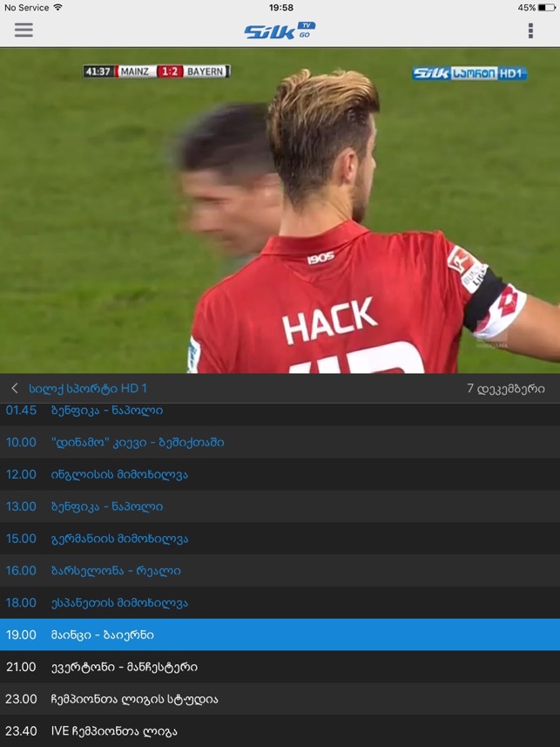Choose the 21.00 ევერტონი - მანჩესტერი program
This screenshot has height=747, width=560.
[x=280, y=667]
